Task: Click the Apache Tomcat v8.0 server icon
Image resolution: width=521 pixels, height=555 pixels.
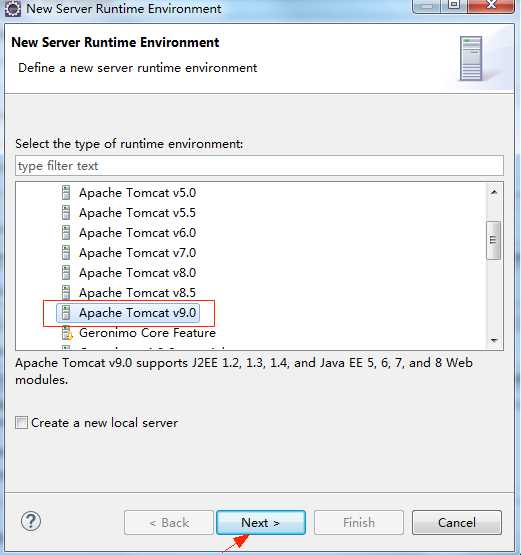Action: click(66, 273)
